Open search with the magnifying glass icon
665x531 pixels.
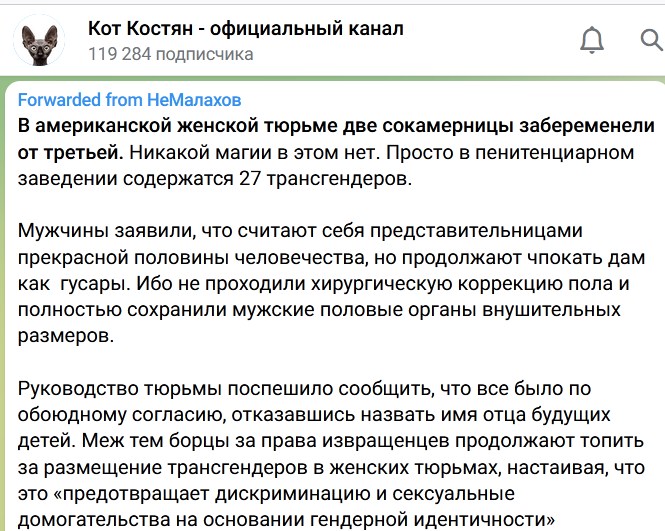651,40
